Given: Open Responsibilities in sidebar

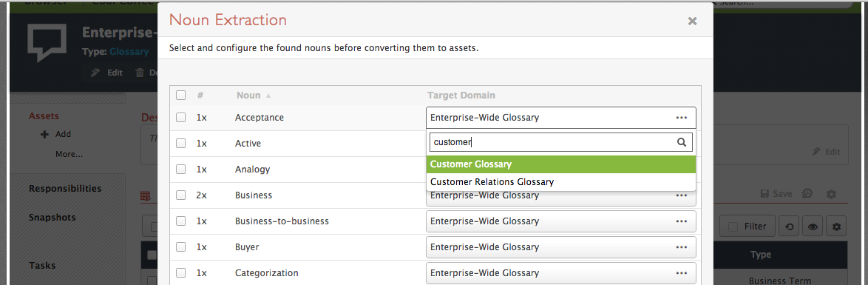Looking at the screenshot, I should tap(65, 189).
